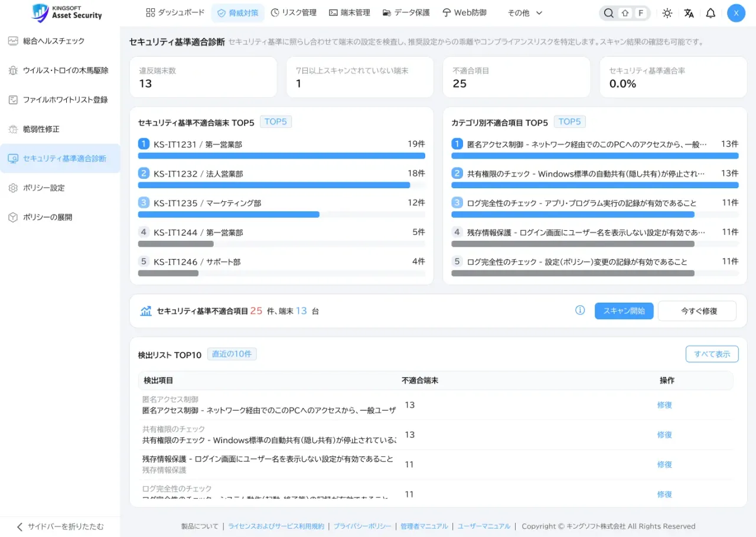The width and height of the screenshot is (756, 537).
Task: Click the 違反端末数 summary card
Action: pyautogui.click(x=203, y=77)
